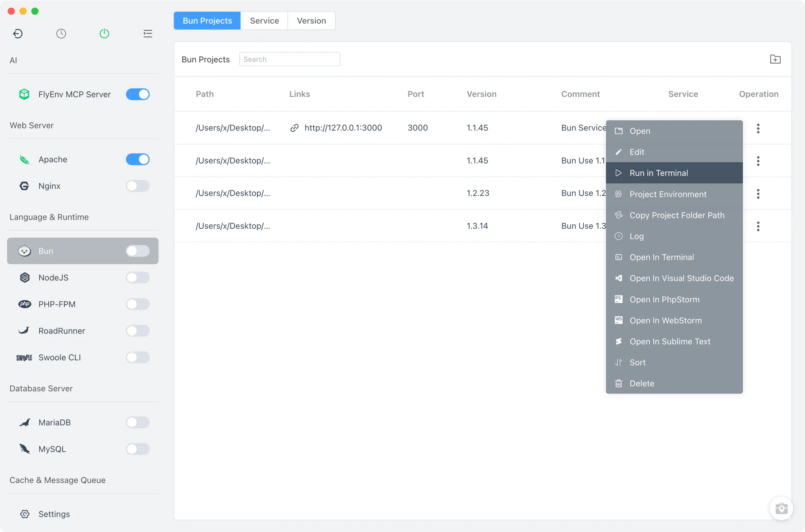Click the Path cell of the 1.2.23 row
The image size is (805, 532).
233,193
